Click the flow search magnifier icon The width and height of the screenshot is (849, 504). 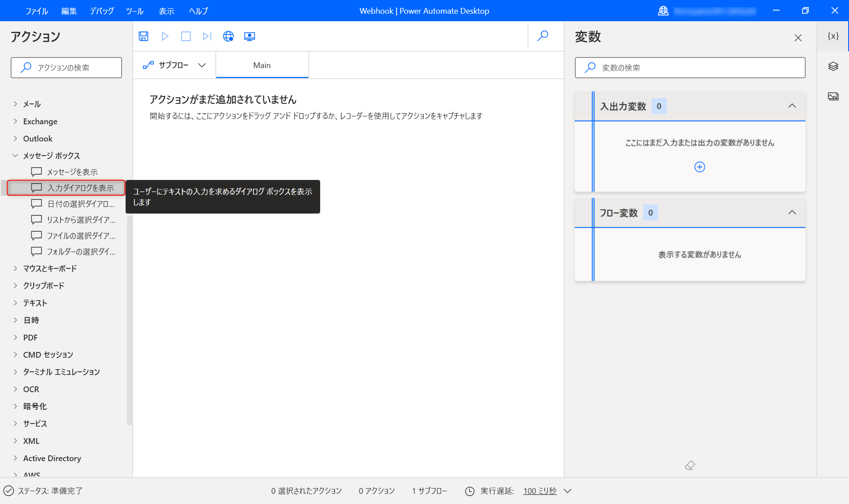tap(543, 36)
